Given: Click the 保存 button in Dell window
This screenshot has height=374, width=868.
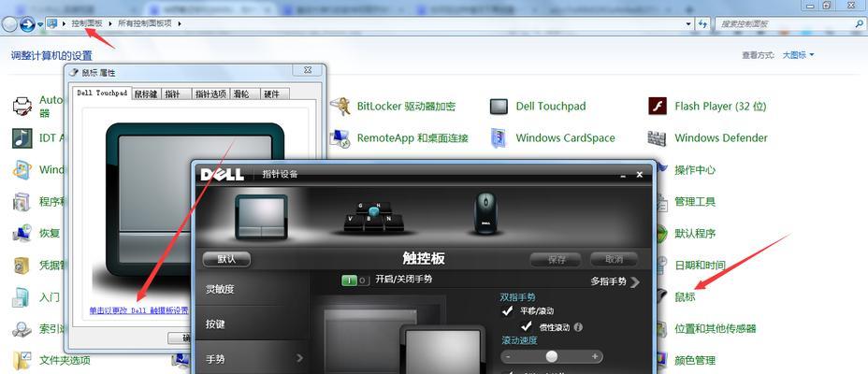Looking at the screenshot, I should (556, 259).
